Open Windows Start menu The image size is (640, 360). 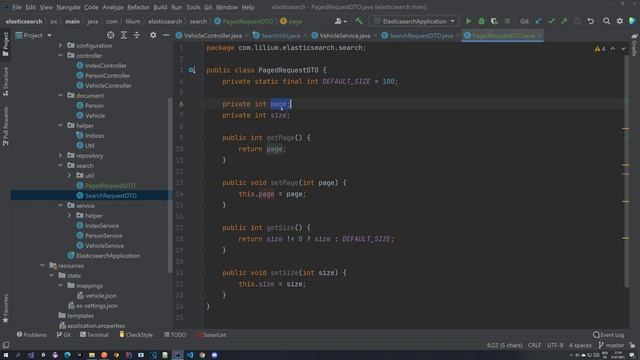coord(6,355)
